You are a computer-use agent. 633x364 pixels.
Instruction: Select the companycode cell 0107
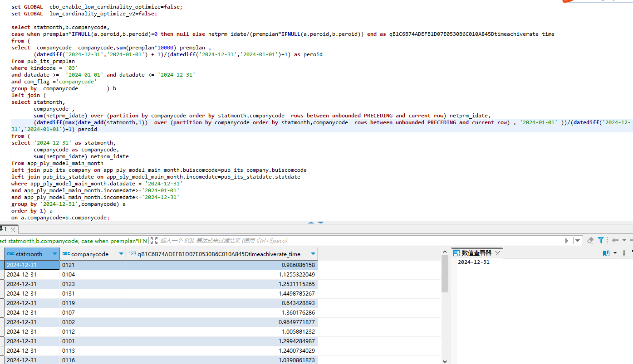point(93,313)
